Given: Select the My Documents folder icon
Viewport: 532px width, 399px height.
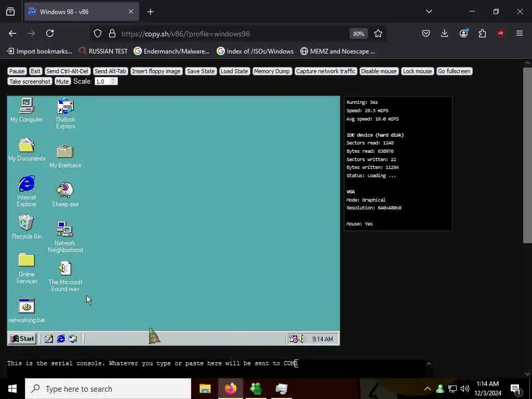Looking at the screenshot, I should pos(26,149).
